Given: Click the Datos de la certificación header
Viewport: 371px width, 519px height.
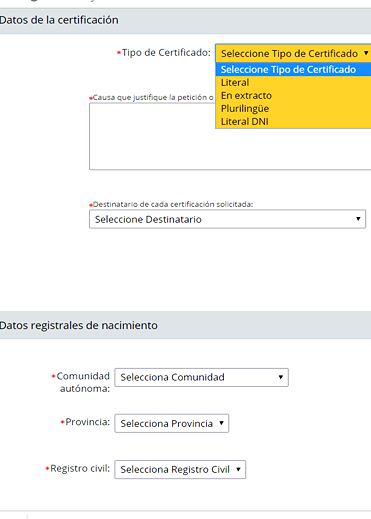Looking at the screenshot, I should 59,20.
